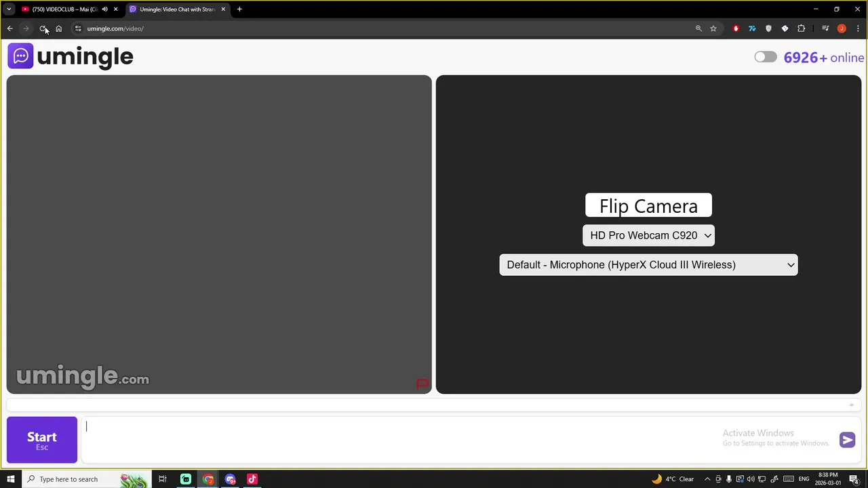Click the red extension icon in toolbar
Viewport: 868px width, 488px height.
[x=736, y=28]
